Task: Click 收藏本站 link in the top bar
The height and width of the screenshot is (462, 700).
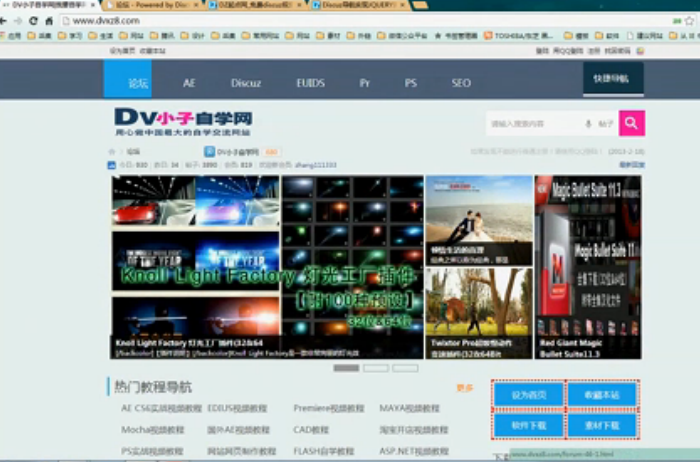Action: click(153, 51)
